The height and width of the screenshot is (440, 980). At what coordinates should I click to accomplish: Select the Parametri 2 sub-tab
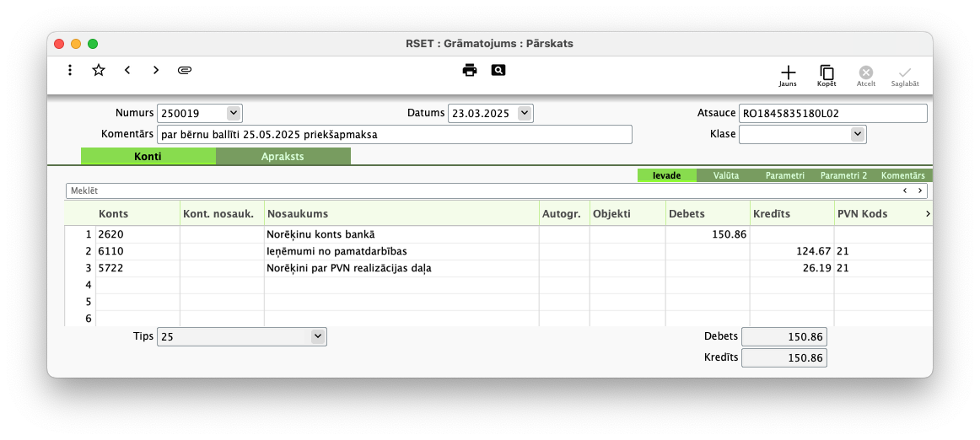pyautogui.click(x=843, y=175)
